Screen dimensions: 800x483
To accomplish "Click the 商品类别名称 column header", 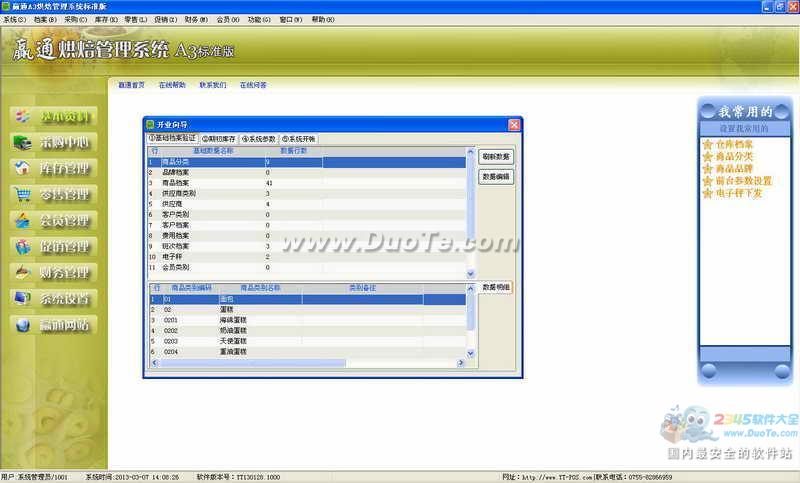I will (x=260, y=288).
